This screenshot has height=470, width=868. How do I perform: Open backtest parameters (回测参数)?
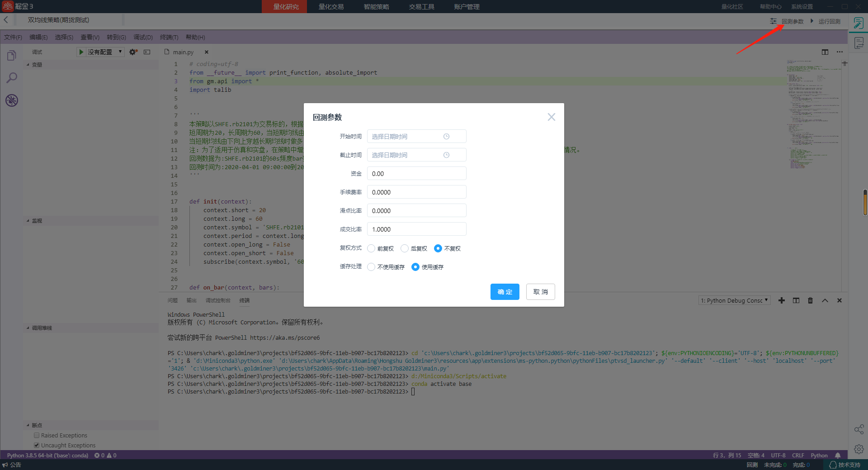point(787,21)
